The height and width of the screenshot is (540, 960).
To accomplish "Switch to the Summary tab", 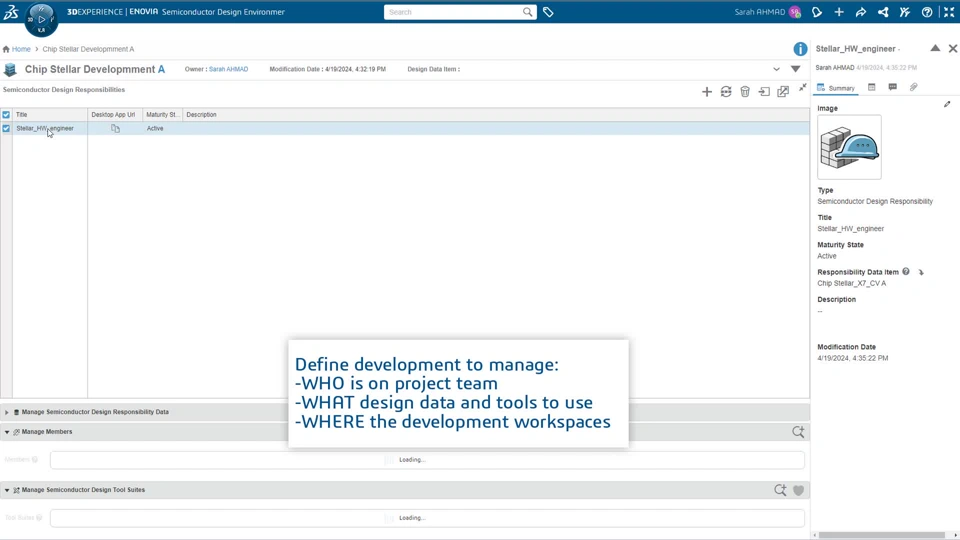I will pos(836,88).
